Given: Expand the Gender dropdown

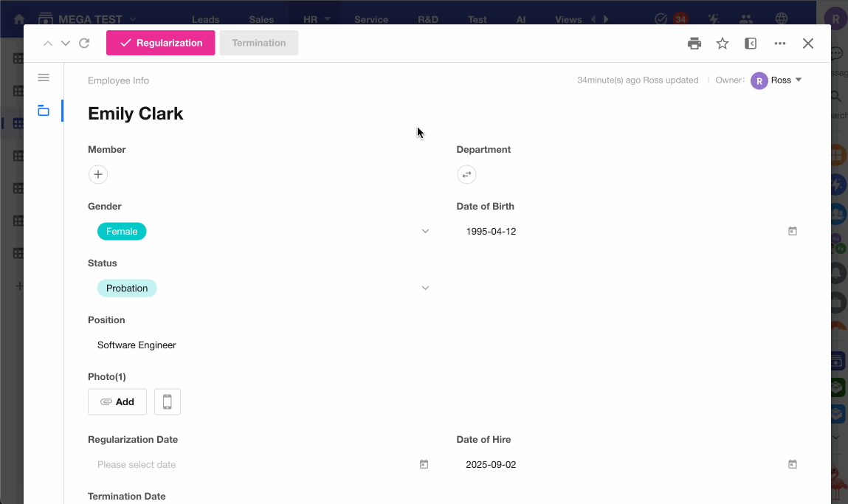Looking at the screenshot, I should coord(425,231).
